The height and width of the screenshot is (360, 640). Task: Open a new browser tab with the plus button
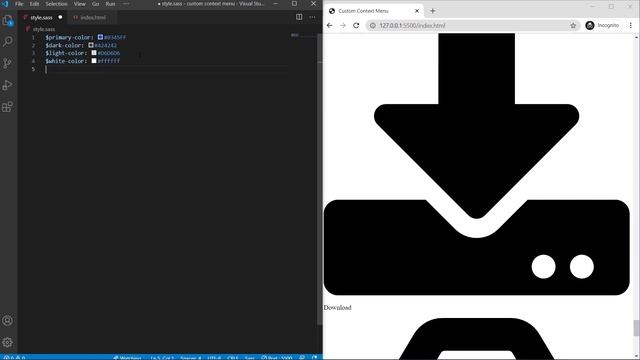[433, 11]
